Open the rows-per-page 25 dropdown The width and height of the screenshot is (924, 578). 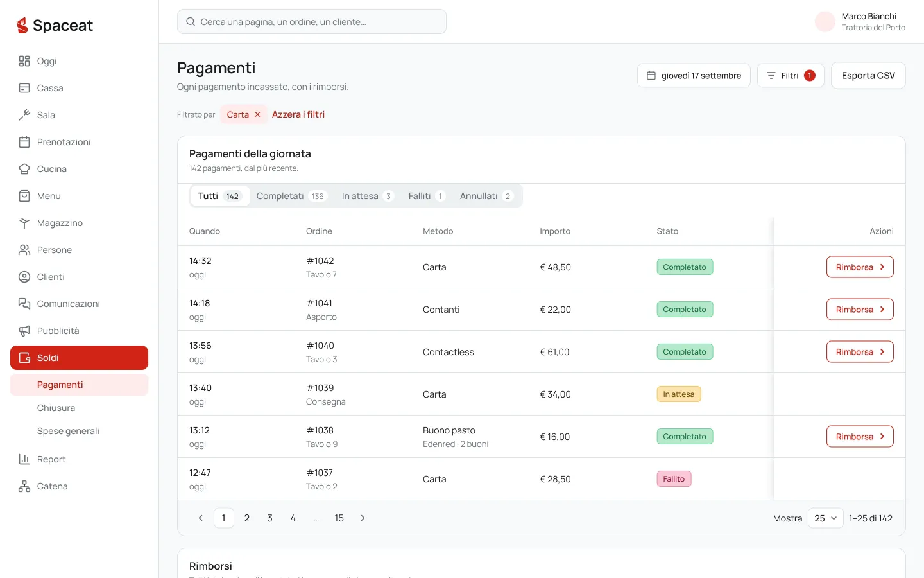[825, 518]
